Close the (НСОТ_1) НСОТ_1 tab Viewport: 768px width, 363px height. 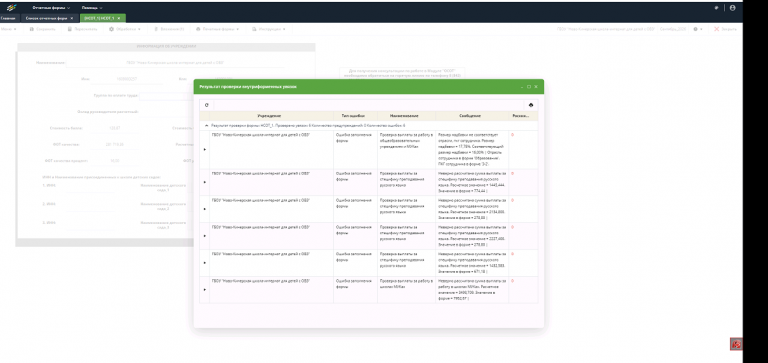click(x=119, y=18)
